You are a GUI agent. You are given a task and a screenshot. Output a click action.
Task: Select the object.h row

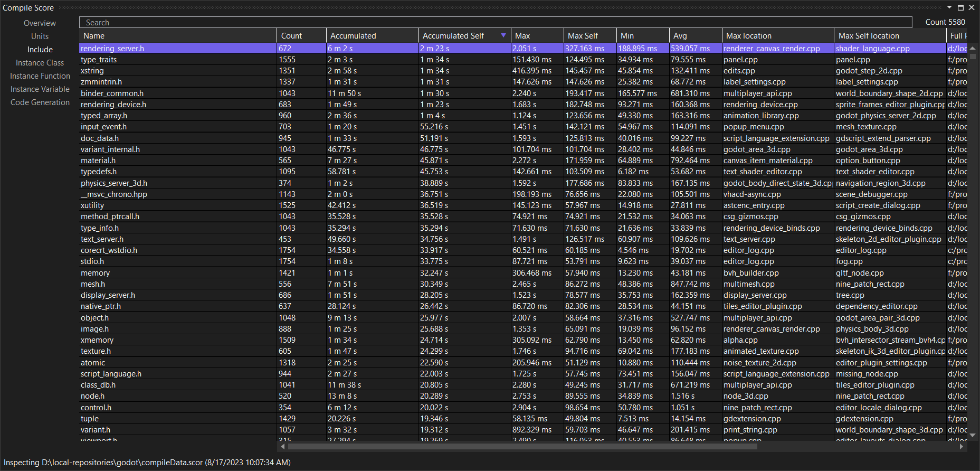[x=524, y=318]
